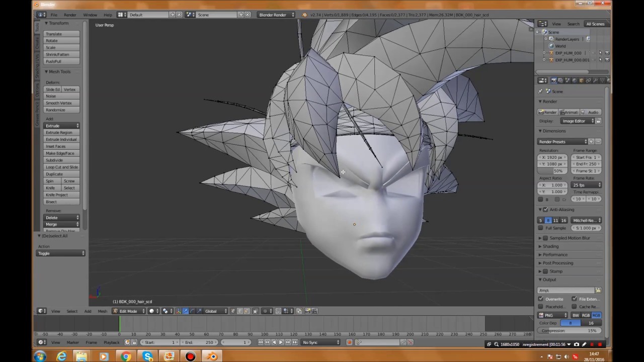The height and width of the screenshot is (362, 644).
Task: Toggle the 3D manipulator widget icon
Action: 178,311
